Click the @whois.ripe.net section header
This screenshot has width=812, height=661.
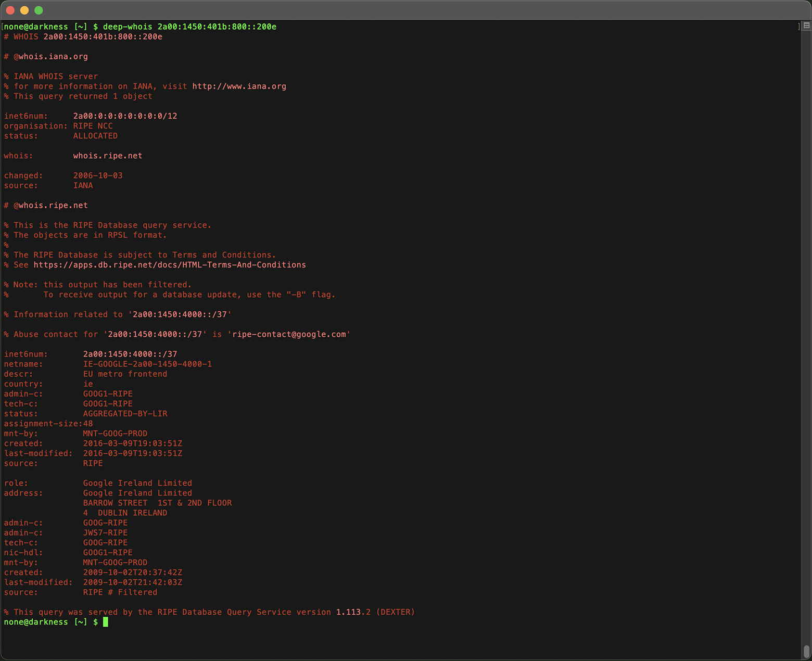click(x=50, y=205)
